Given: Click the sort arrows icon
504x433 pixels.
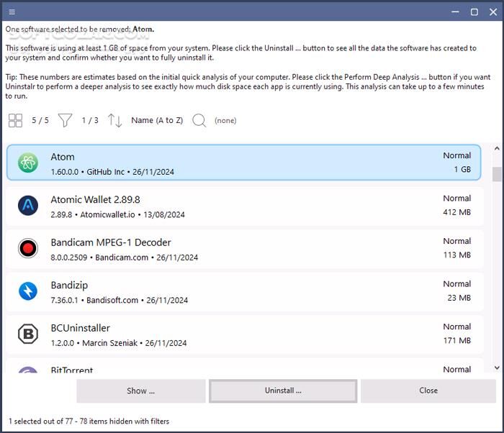Looking at the screenshot, I should pos(115,121).
